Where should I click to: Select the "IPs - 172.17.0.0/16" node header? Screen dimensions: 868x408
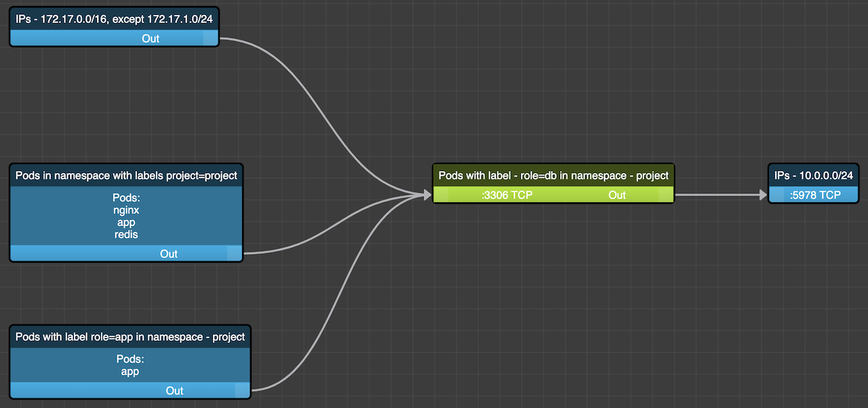click(x=113, y=20)
